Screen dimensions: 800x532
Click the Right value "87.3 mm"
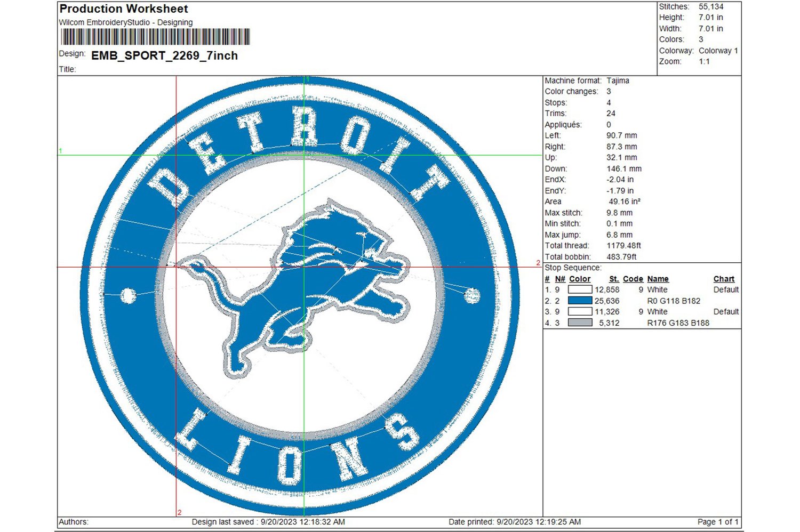click(622, 147)
